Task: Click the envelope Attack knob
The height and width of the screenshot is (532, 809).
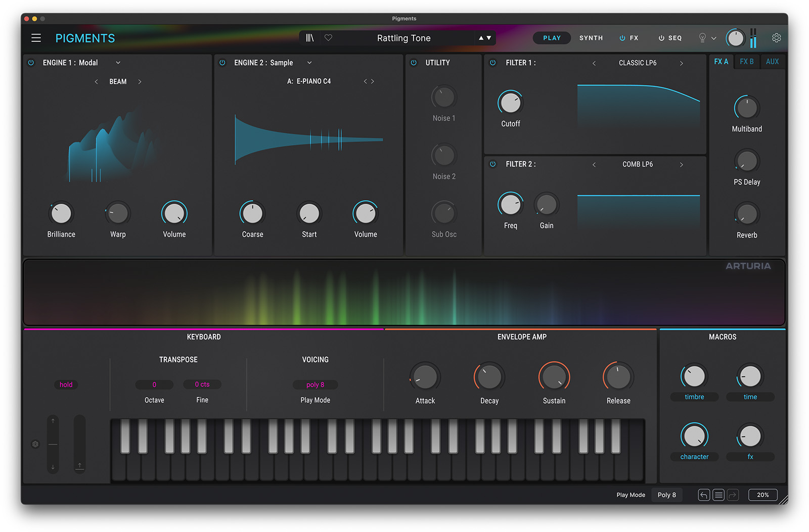Action: tap(425, 377)
